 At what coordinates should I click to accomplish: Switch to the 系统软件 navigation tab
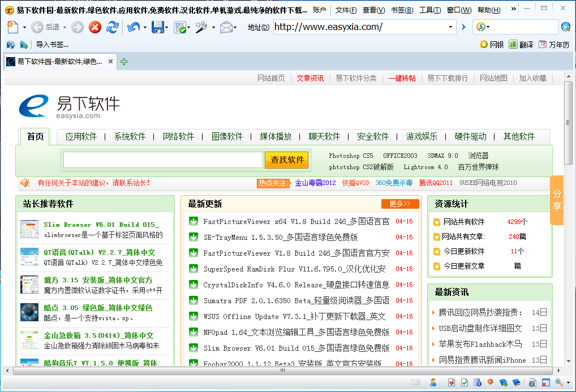tap(130, 136)
